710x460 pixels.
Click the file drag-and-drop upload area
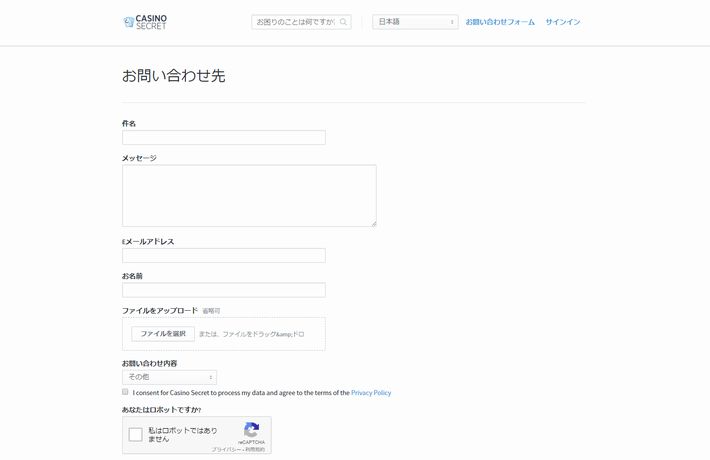coord(224,334)
